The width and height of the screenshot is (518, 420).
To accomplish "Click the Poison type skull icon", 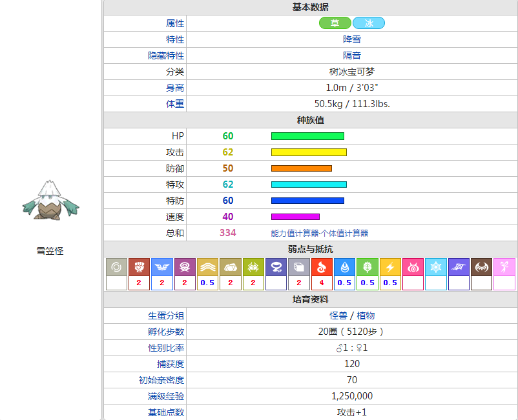I will pyautogui.click(x=185, y=267).
